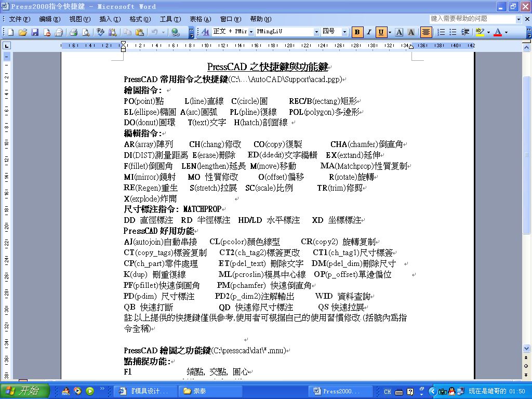Click the Paste clipboard icon
The image size is (532, 399).
coord(139,32)
